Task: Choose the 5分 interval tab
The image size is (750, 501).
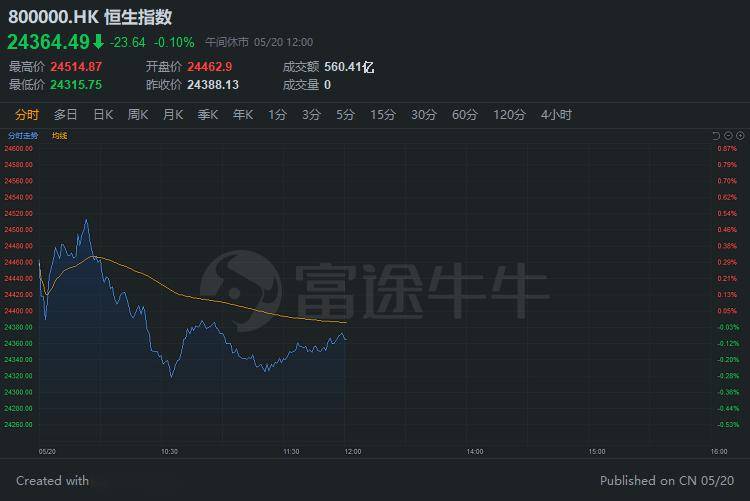Action: click(x=345, y=115)
